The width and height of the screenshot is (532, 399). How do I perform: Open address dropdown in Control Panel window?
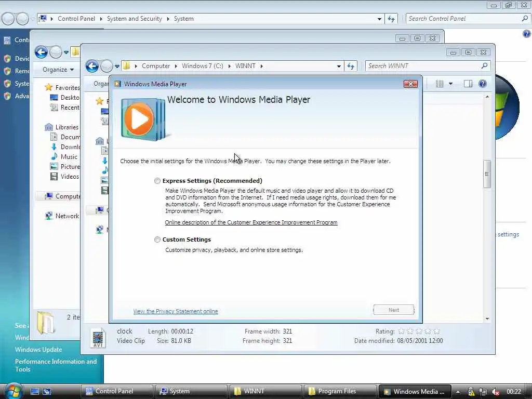(379, 19)
